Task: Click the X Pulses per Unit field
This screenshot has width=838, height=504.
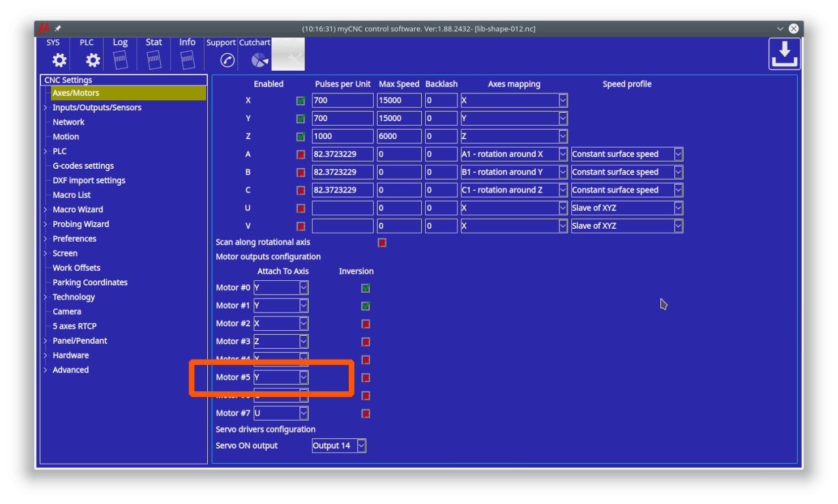Action: 342,100
